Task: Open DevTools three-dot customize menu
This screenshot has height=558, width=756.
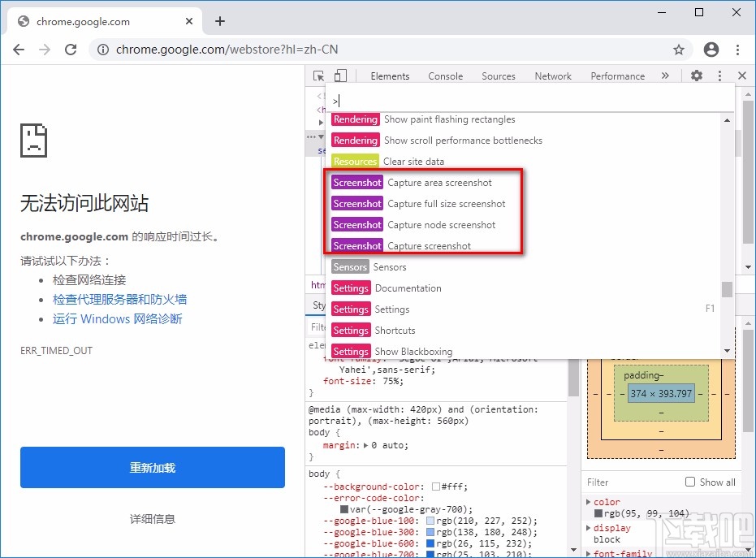Action: tap(719, 76)
